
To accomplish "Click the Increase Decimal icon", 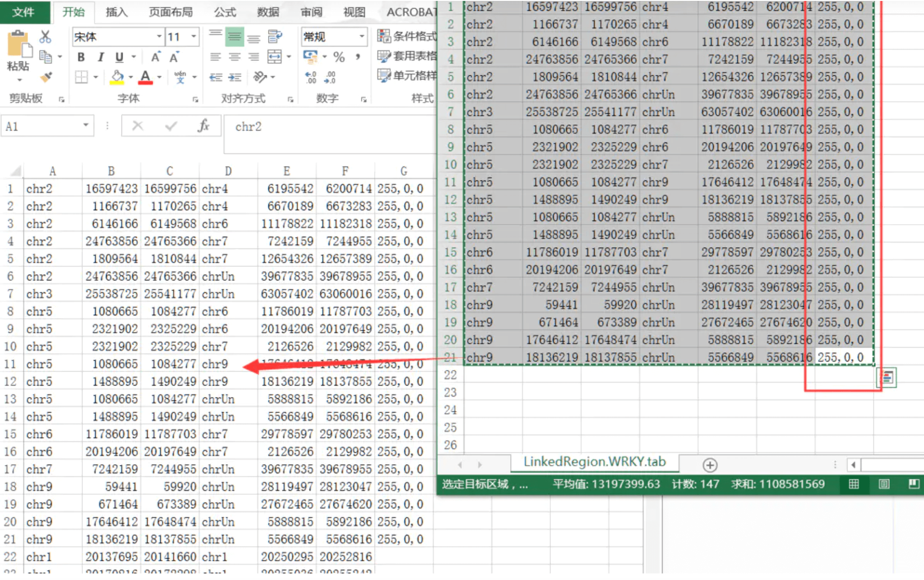I will (310, 78).
